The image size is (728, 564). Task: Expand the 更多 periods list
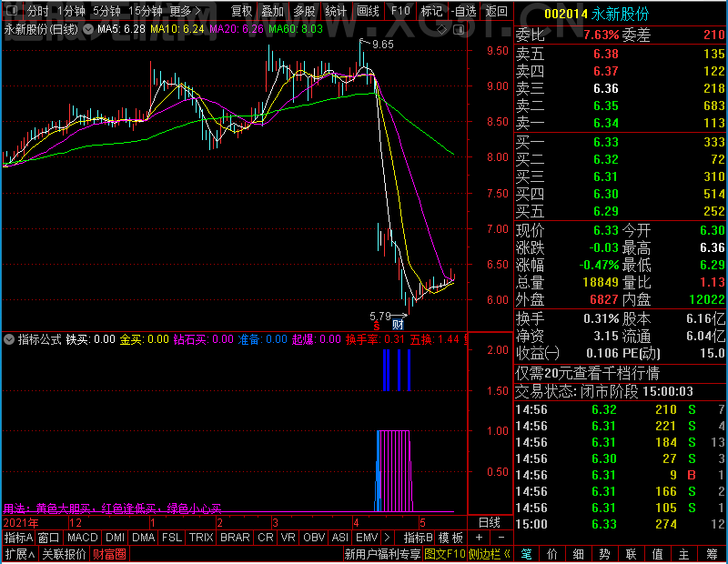[185, 11]
